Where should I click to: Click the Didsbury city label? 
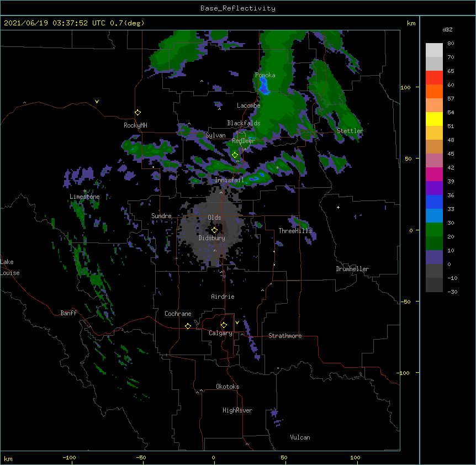pyautogui.click(x=212, y=238)
